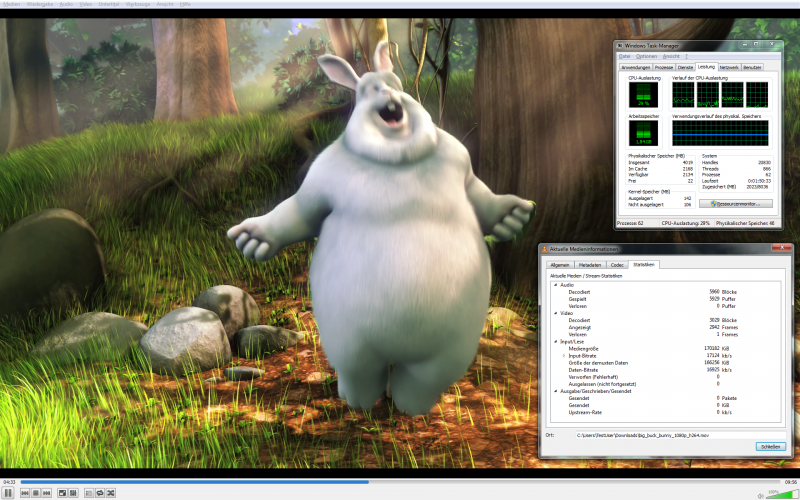Switch to Dienste tab in Task Manager
Screen dimensions: 800x500
tap(685, 67)
